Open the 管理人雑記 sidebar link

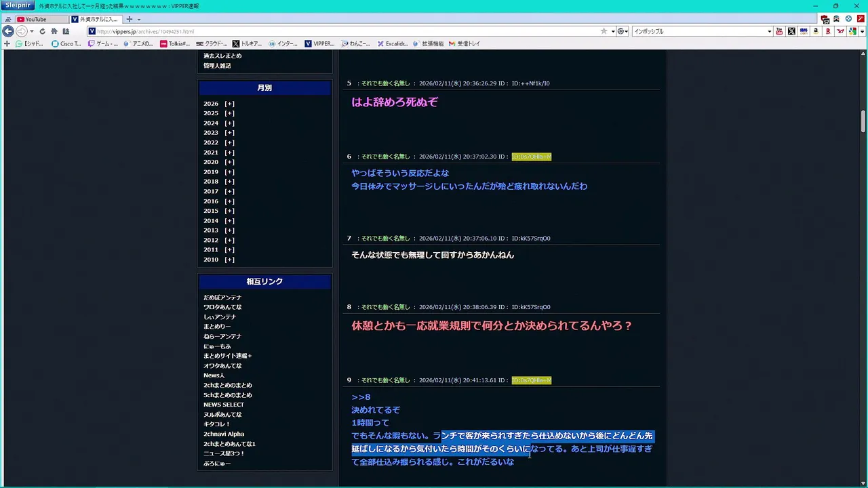coord(217,66)
